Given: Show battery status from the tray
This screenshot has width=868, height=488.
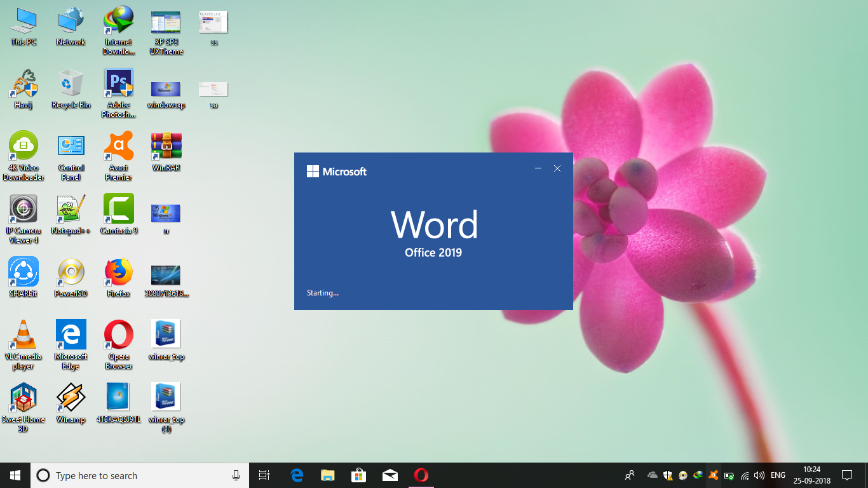Looking at the screenshot, I should pyautogui.click(x=729, y=475).
